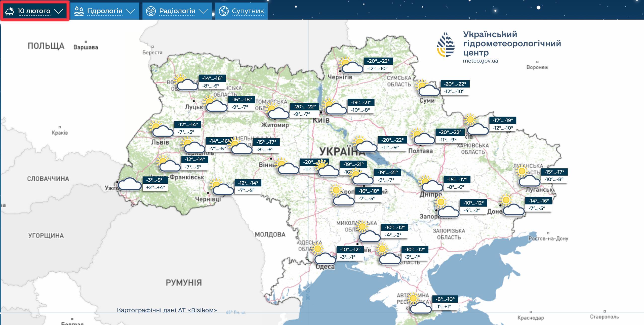The width and height of the screenshot is (644, 325).
Task: Click the Гідрологія water waves icon
Action: click(79, 11)
